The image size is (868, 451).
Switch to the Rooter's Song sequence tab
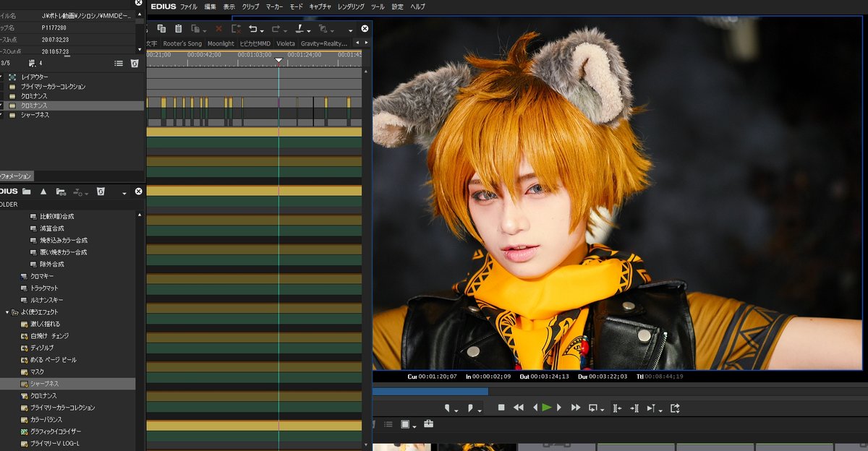click(x=182, y=43)
